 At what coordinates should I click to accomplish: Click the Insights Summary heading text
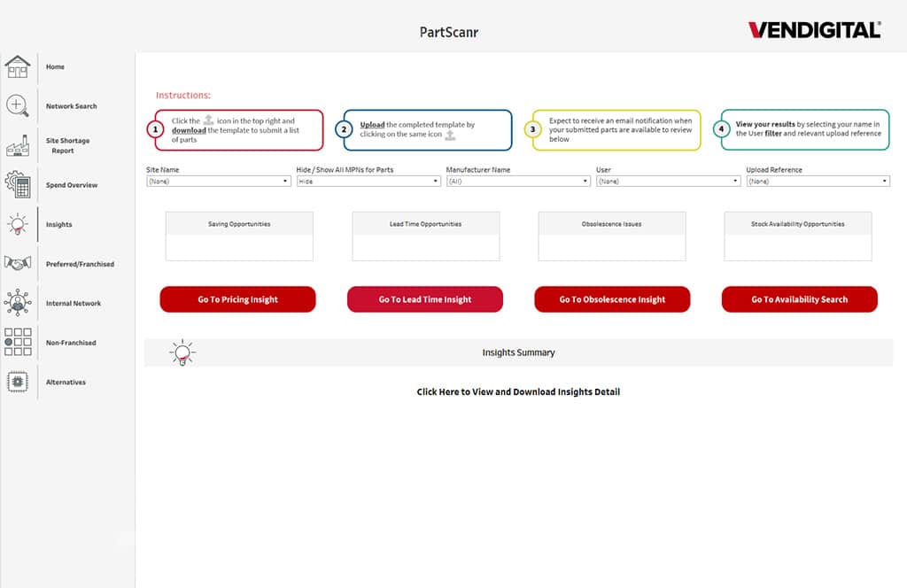coord(518,352)
